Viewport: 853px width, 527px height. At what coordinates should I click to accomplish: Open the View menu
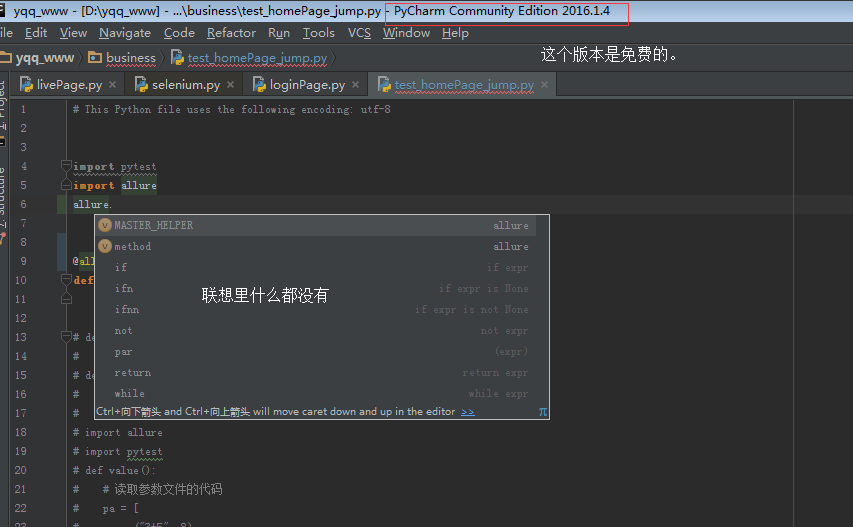click(73, 33)
